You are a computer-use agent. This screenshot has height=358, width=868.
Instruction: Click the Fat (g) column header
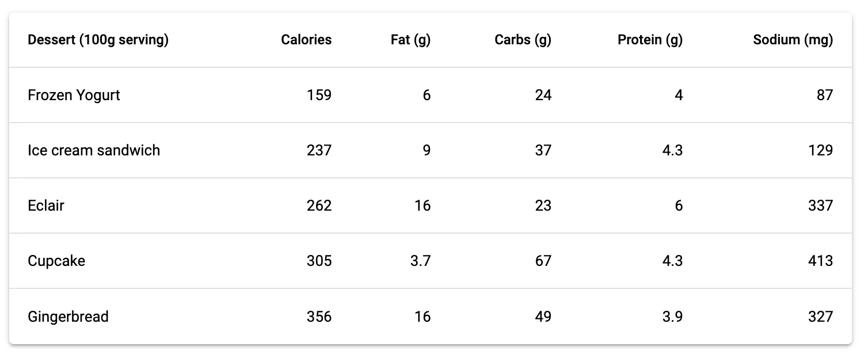click(410, 40)
